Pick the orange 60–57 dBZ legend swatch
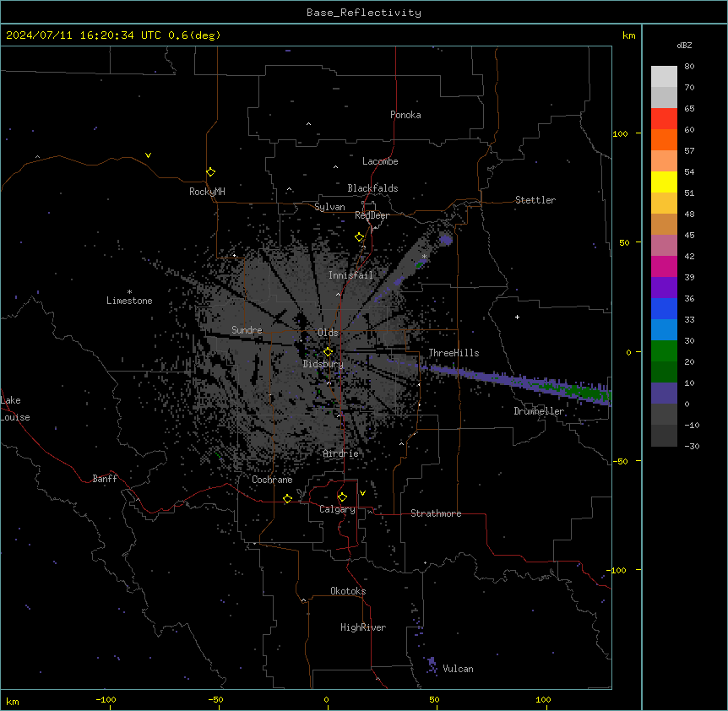The image size is (728, 711). tap(664, 139)
